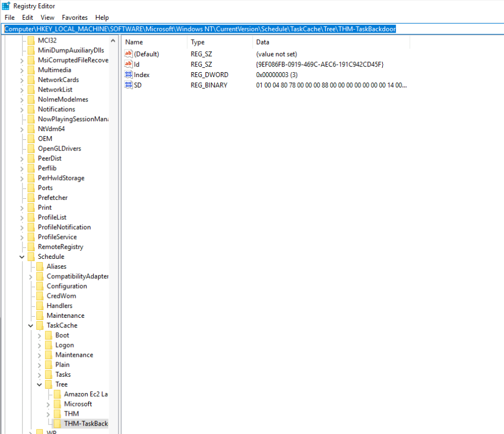Select the OpenGLDrivers key
Image resolution: width=504 pixels, height=434 pixels.
click(x=59, y=149)
